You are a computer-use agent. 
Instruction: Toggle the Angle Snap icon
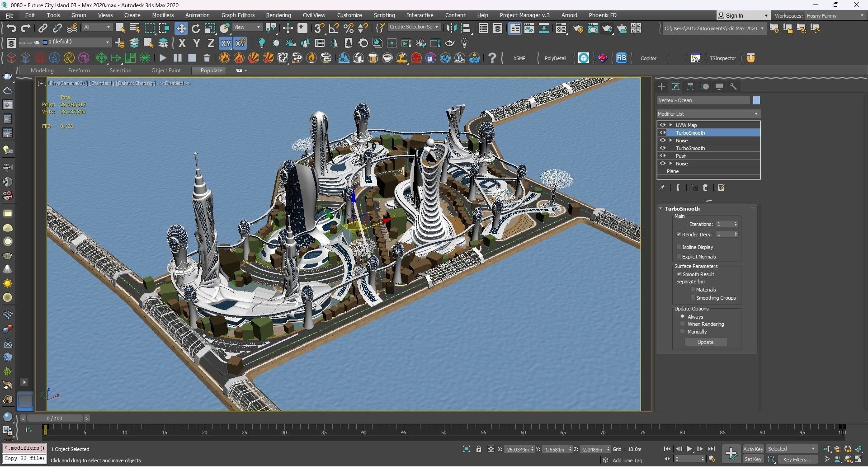pos(334,28)
